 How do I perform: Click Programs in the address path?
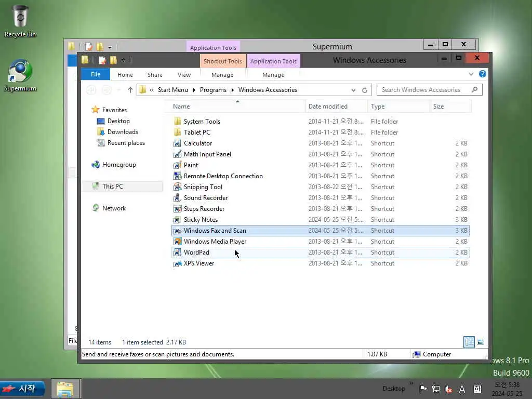point(213,90)
